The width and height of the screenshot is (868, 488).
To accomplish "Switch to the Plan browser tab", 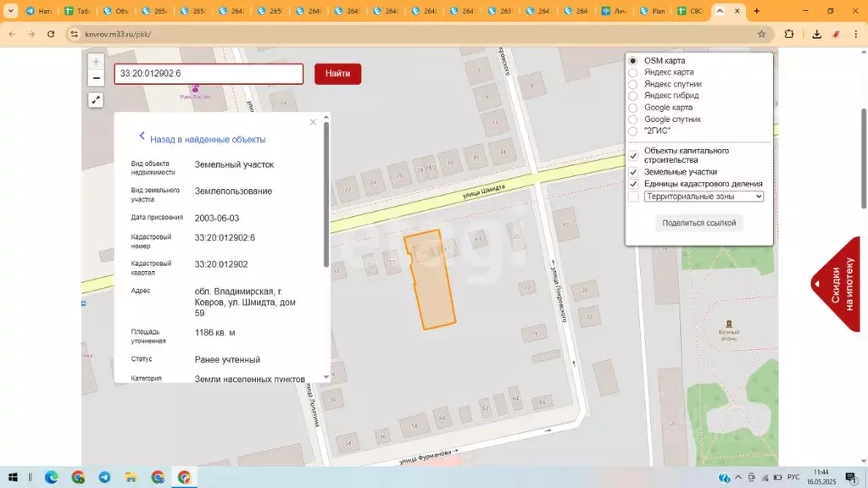I will pos(652,11).
